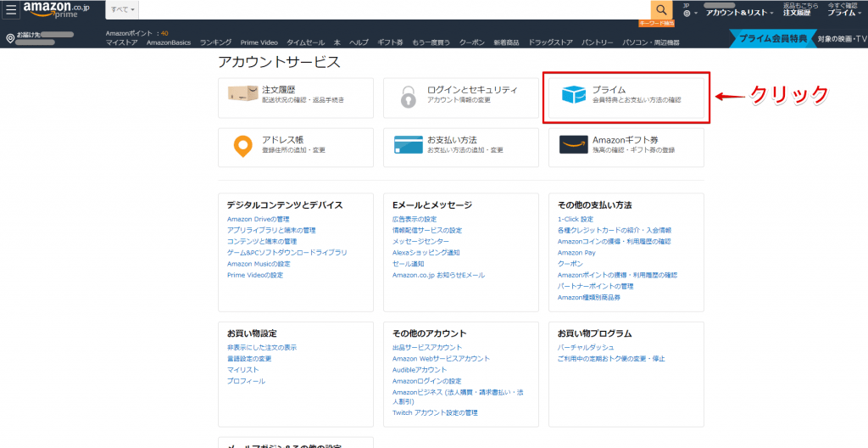Open クーポン in navigation bar
Image resolution: width=868 pixels, height=448 pixels.
pos(471,42)
